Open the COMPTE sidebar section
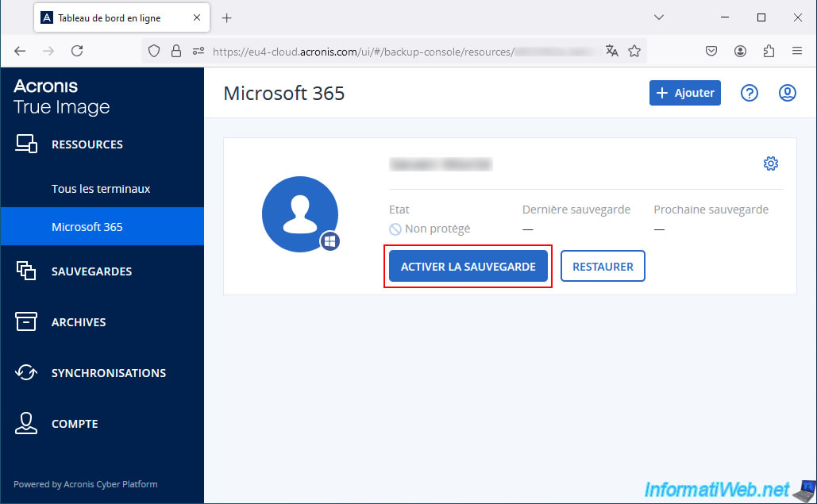The width and height of the screenshot is (817, 504). (75, 424)
